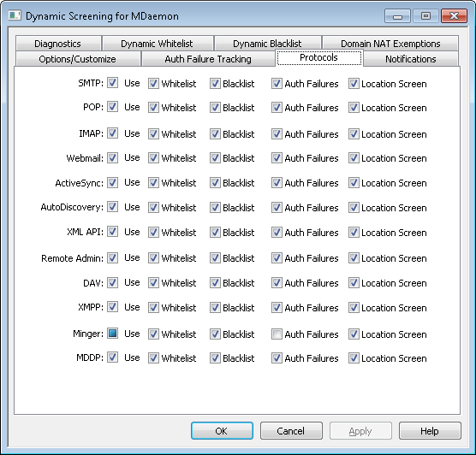Toggle IMAP Auth Failures checkbox

point(277,133)
